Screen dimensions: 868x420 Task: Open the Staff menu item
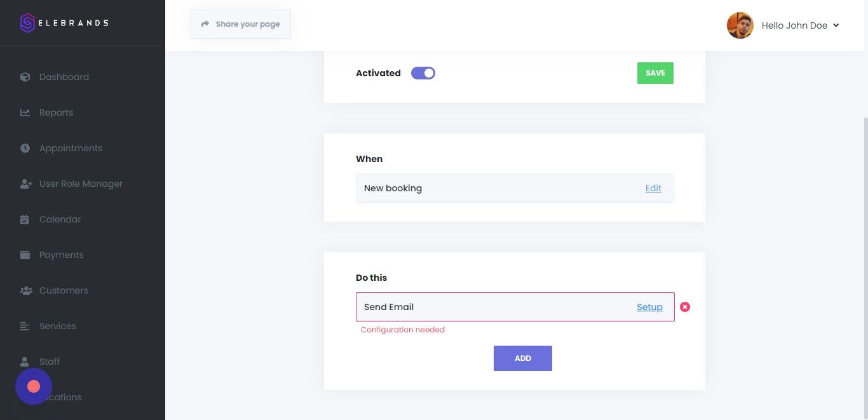[x=50, y=362]
